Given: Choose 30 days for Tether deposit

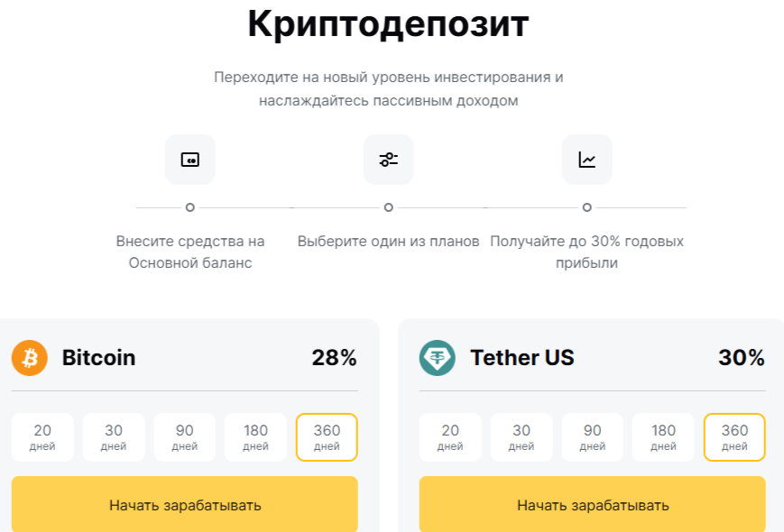Looking at the screenshot, I should tap(521, 437).
